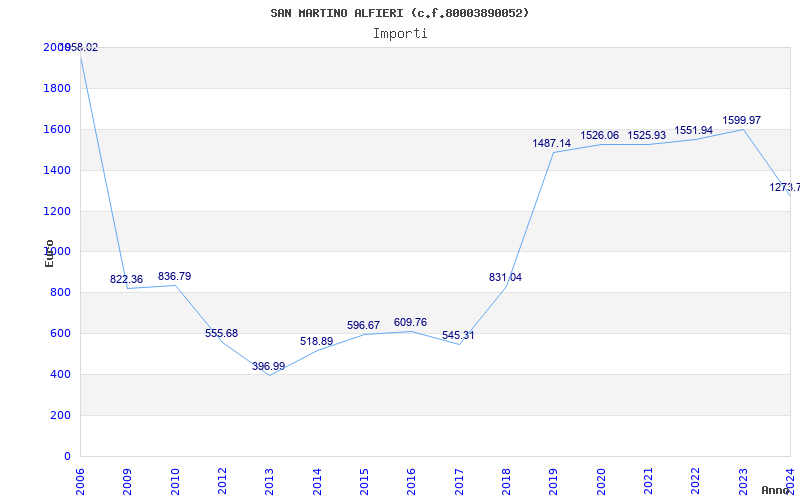Click the 400 y-axis tick label

(x=61, y=374)
